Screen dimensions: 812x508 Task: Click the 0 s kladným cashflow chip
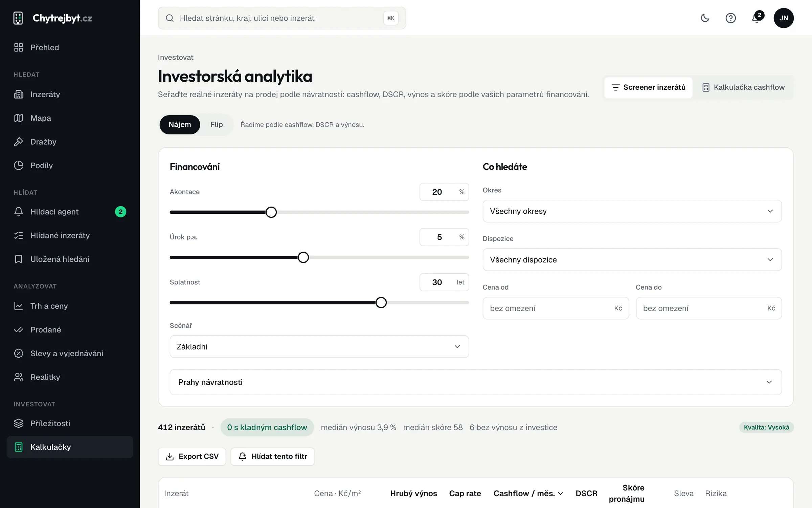(x=267, y=427)
